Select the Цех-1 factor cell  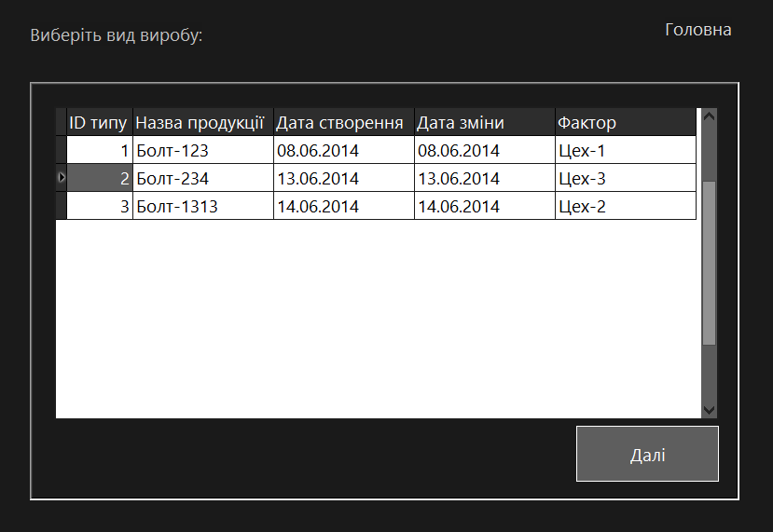pos(626,150)
